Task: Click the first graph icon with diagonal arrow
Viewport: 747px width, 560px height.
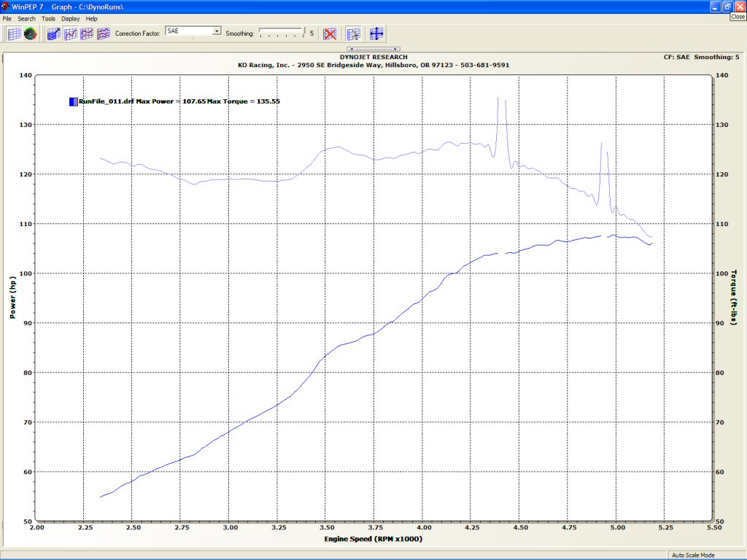Action: (x=54, y=34)
